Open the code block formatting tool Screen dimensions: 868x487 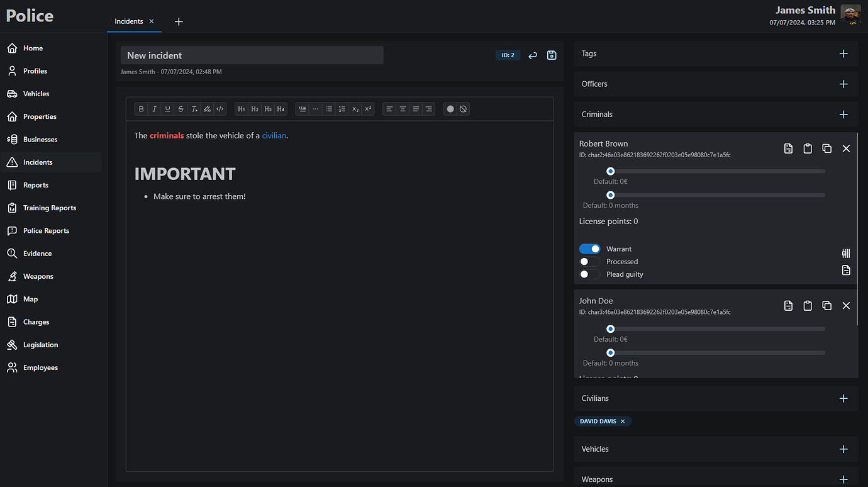click(220, 108)
